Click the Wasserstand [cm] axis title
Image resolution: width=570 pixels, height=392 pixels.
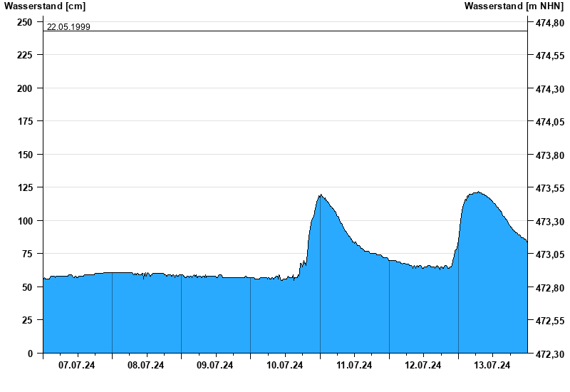tap(45, 6)
